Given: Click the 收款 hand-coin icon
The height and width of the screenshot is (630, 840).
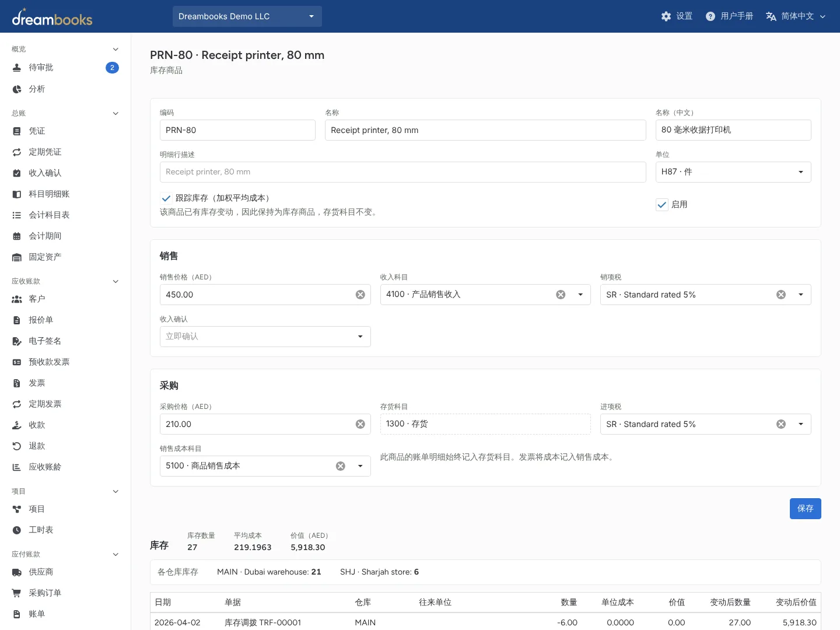Looking at the screenshot, I should coord(17,425).
